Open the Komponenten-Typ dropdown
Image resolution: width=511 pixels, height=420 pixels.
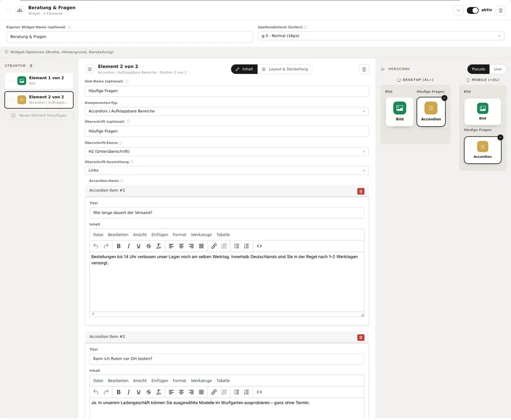point(227,111)
